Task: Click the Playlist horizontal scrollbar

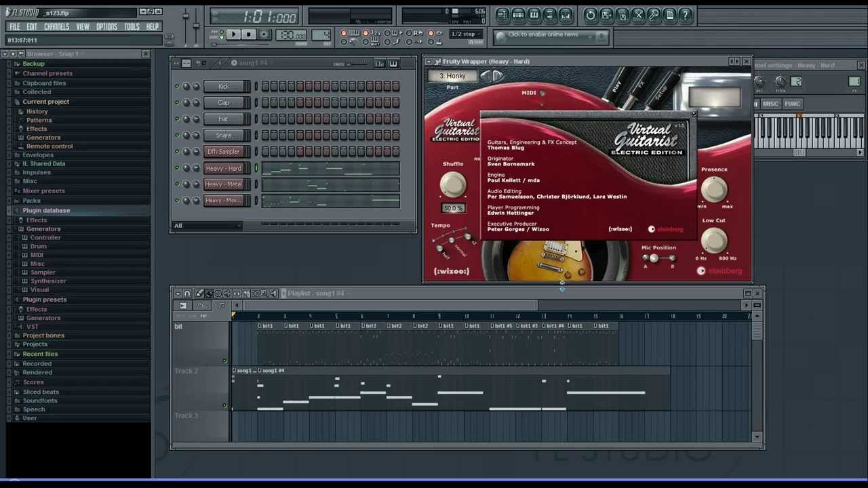Action: 390,306
